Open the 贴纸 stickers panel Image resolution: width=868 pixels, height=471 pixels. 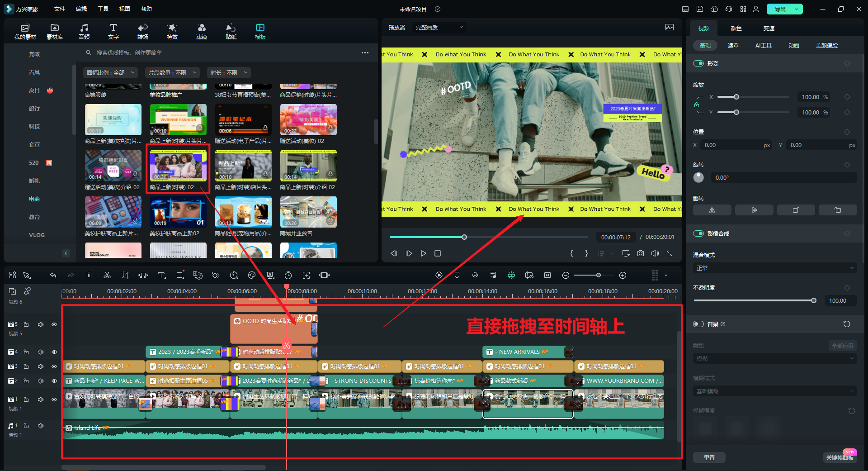click(x=231, y=31)
